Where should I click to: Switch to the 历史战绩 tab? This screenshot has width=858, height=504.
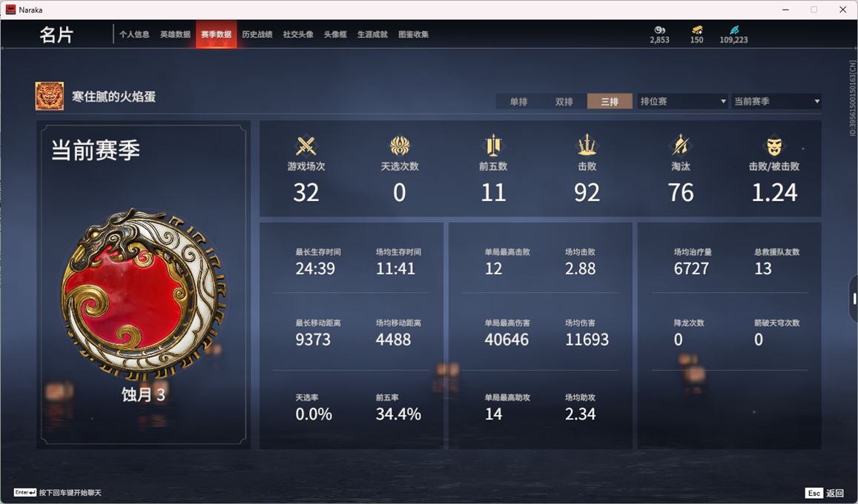[257, 34]
